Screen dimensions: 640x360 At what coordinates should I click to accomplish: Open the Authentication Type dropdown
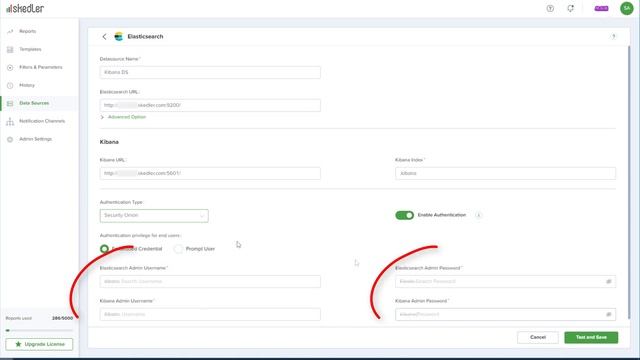154,216
